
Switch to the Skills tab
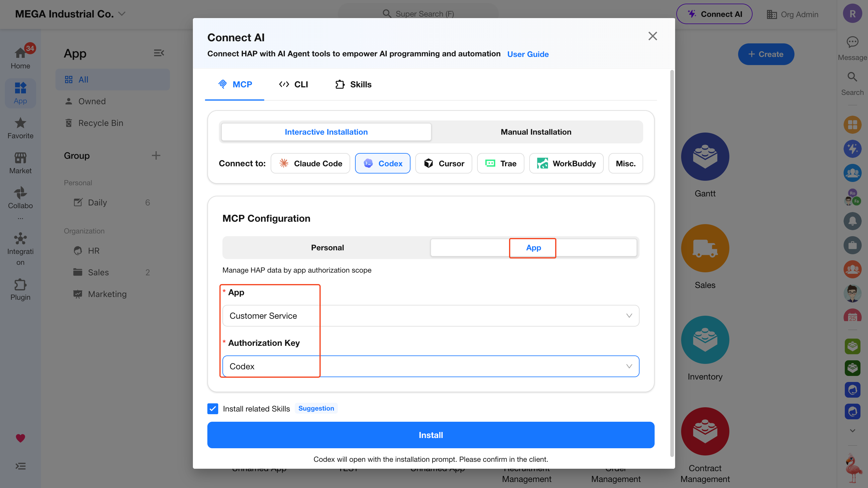pyautogui.click(x=353, y=84)
